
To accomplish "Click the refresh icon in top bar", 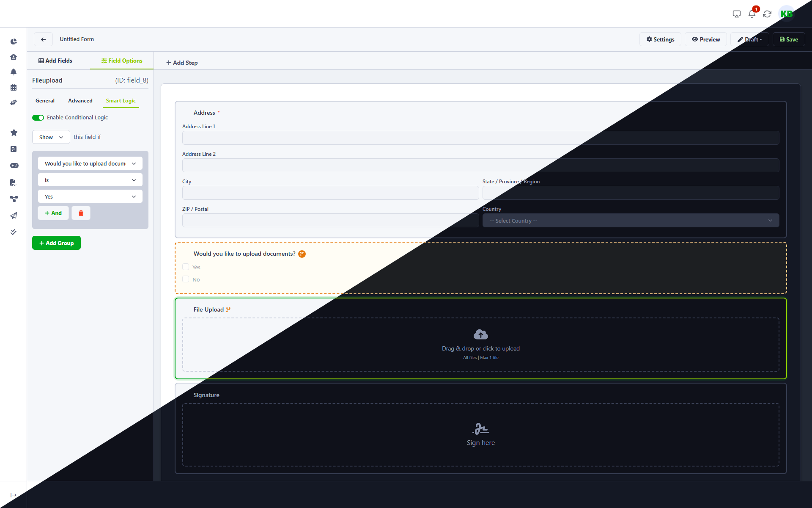I will (768, 14).
